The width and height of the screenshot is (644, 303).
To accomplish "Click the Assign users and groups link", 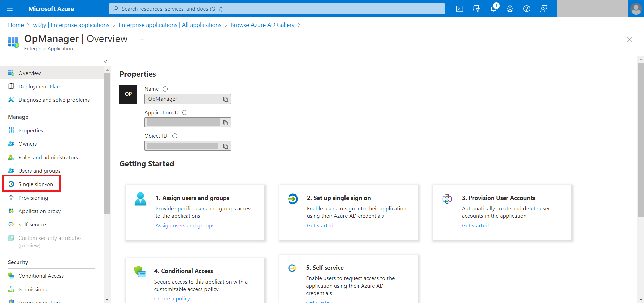I will click(x=185, y=226).
